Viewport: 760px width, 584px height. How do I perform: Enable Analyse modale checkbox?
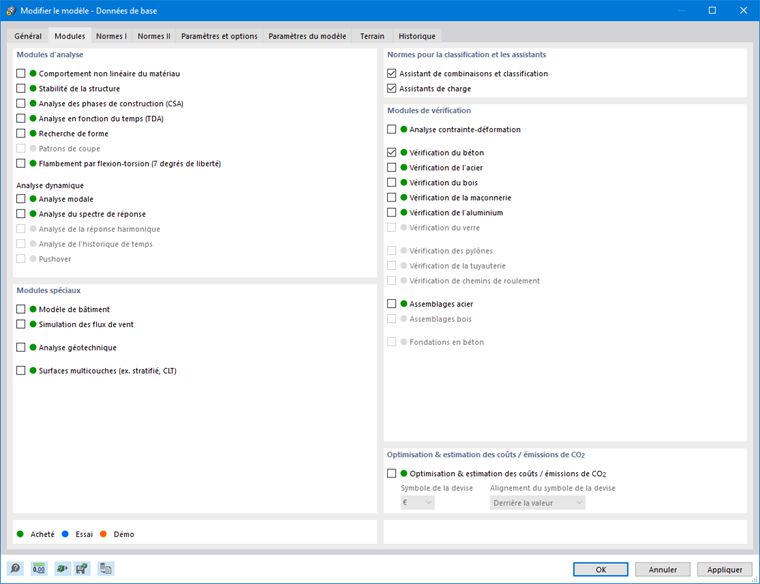tap(21, 199)
